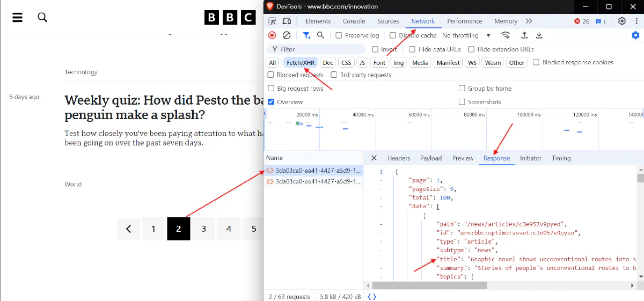
Task: Open the BBC hamburger menu
Action: [18, 17]
